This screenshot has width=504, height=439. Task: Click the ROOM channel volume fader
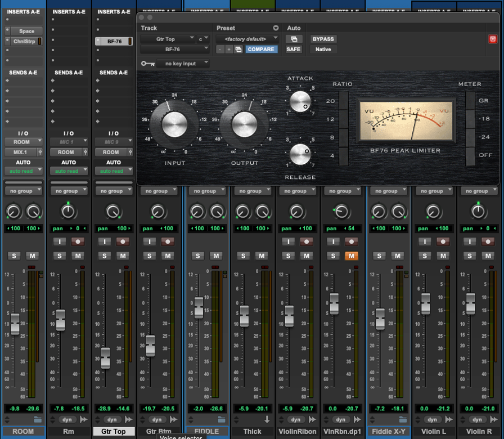coord(15,324)
